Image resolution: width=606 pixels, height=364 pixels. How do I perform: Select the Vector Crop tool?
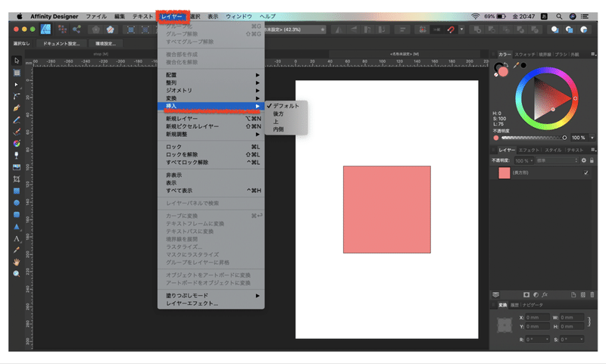tap(17, 179)
